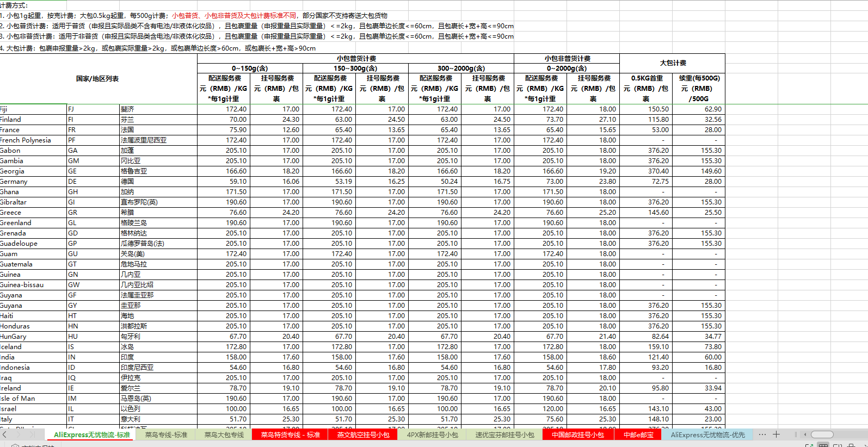Image resolution: width=868 pixels, height=447 pixels.
Task: Select the 菜鸟大包专线 sheet tab
Action: (224, 434)
